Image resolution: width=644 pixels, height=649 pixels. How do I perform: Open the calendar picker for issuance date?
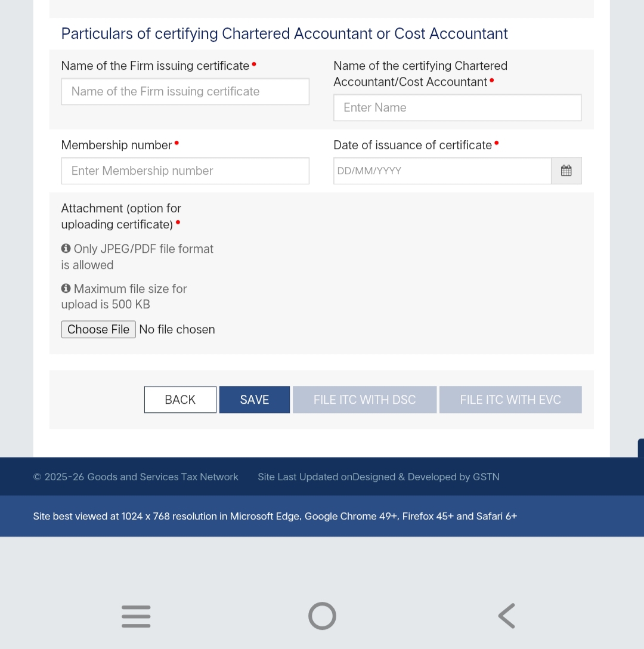coord(566,171)
